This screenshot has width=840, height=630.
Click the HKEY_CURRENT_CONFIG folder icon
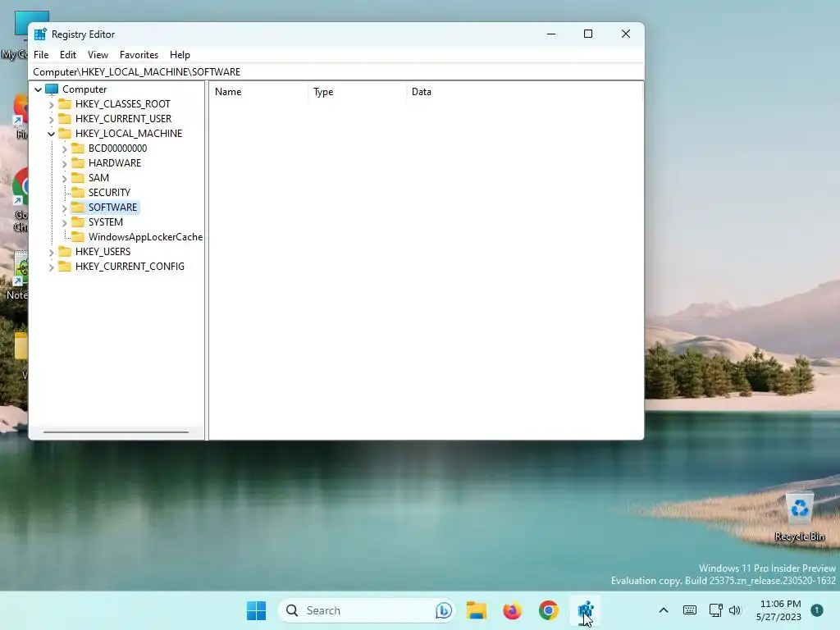(x=65, y=267)
